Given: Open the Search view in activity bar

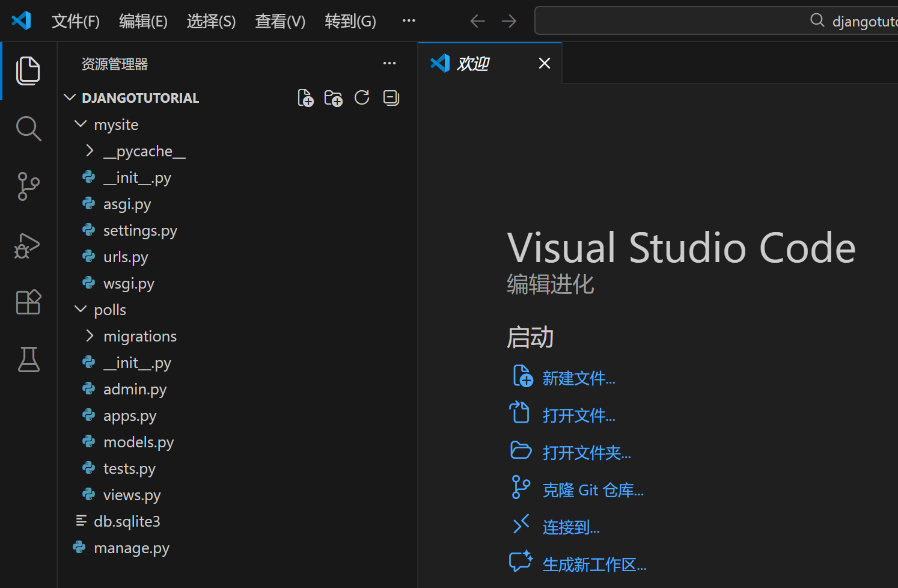Looking at the screenshot, I should pyautogui.click(x=28, y=129).
